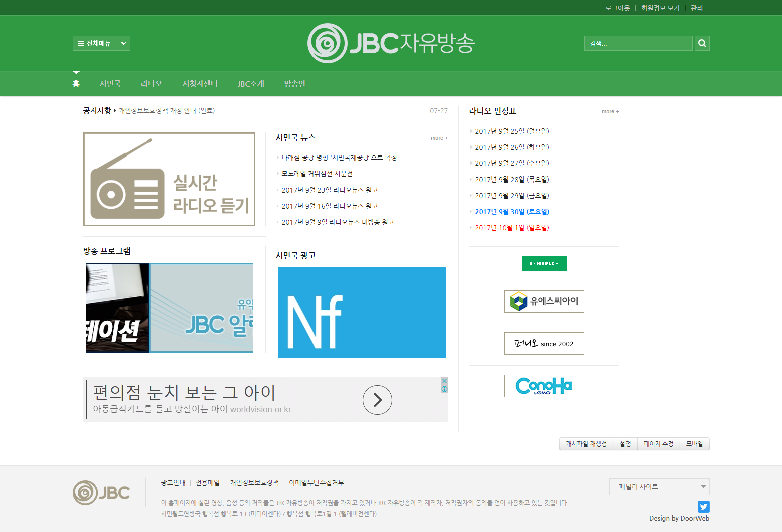Open the 전체메뉴 dropdown
The image size is (782, 532).
point(101,43)
